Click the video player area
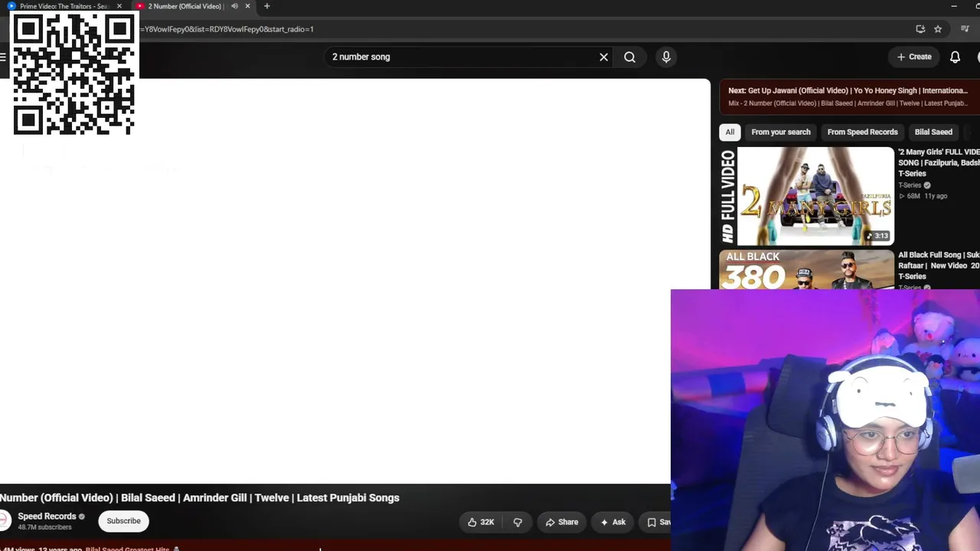Viewport: 980px width, 551px height. point(355,281)
